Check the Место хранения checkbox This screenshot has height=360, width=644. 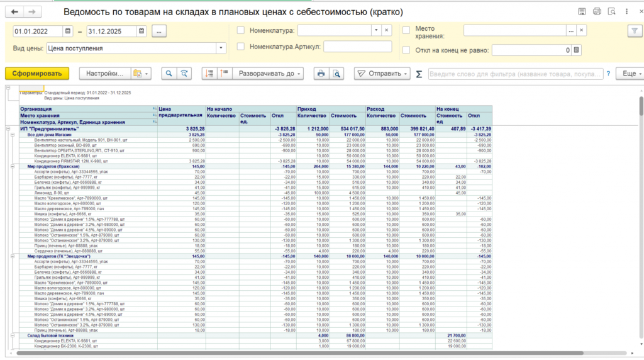click(406, 30)
